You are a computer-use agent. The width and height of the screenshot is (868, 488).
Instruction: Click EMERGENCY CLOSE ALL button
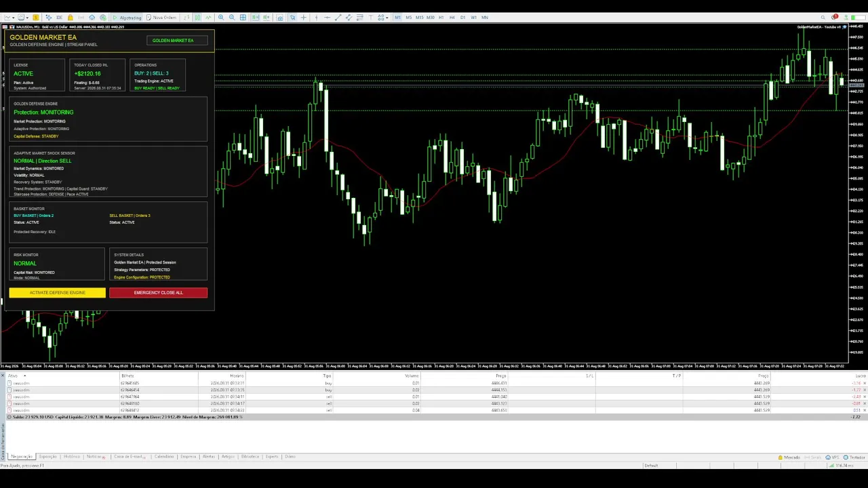pos(158,293)
